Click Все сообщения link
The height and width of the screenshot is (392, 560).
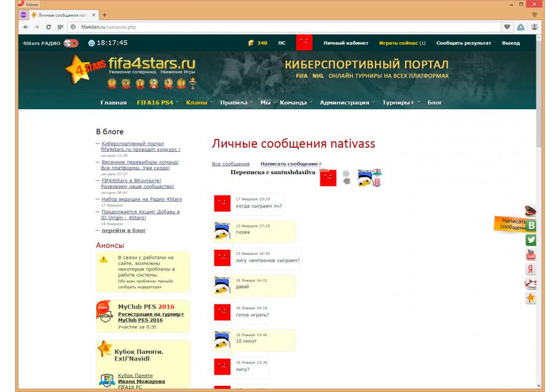231,164
